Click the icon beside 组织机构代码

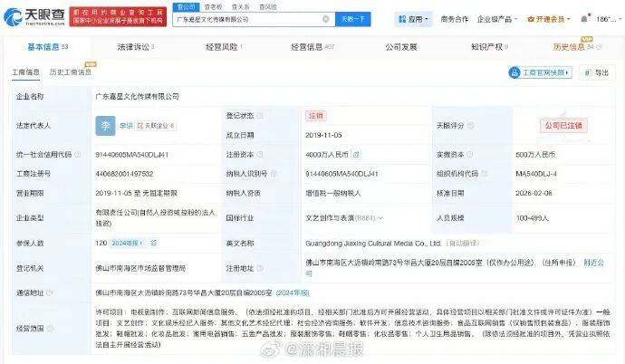click(484, 174)
